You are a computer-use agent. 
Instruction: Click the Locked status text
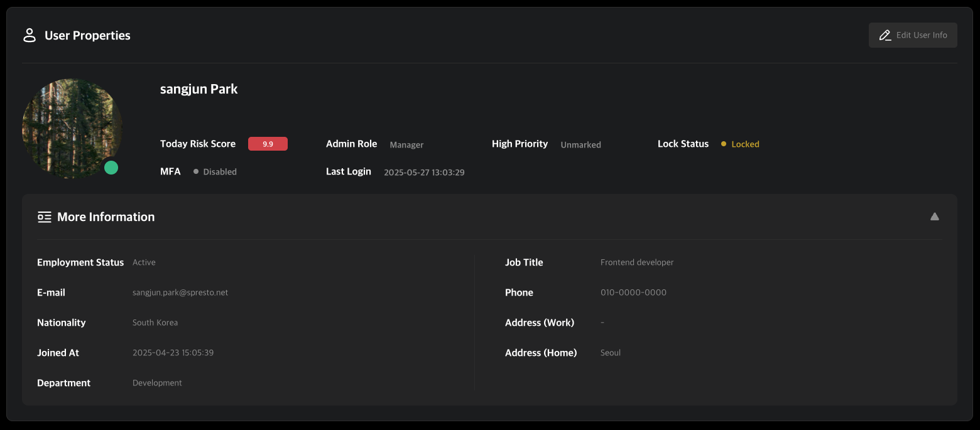745,144
